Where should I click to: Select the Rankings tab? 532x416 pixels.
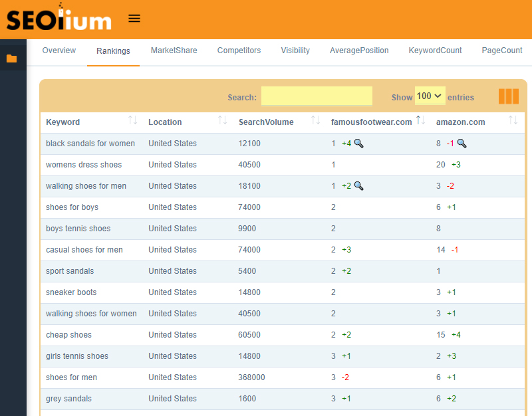point(113,51)
